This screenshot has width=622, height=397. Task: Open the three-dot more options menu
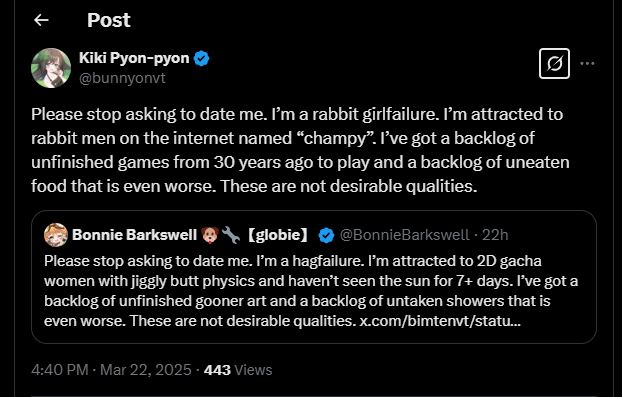point(587,63)
